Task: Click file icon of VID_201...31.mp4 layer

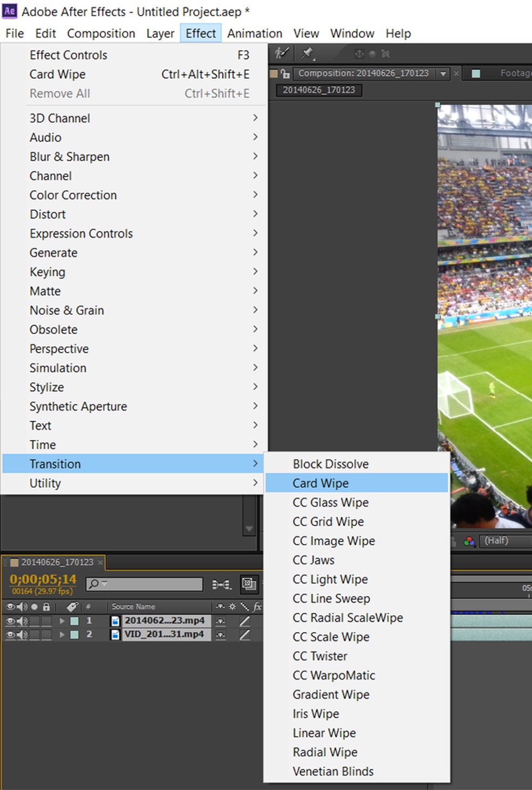Action: (x=115, y=634)
